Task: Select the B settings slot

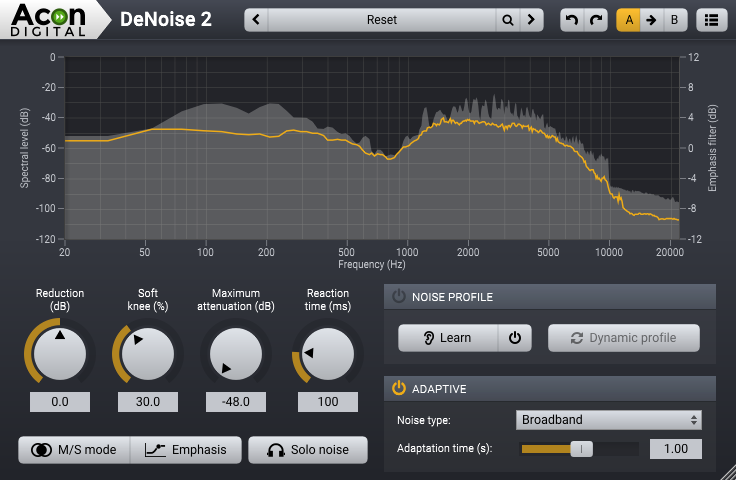Action: tap(675, 20)
